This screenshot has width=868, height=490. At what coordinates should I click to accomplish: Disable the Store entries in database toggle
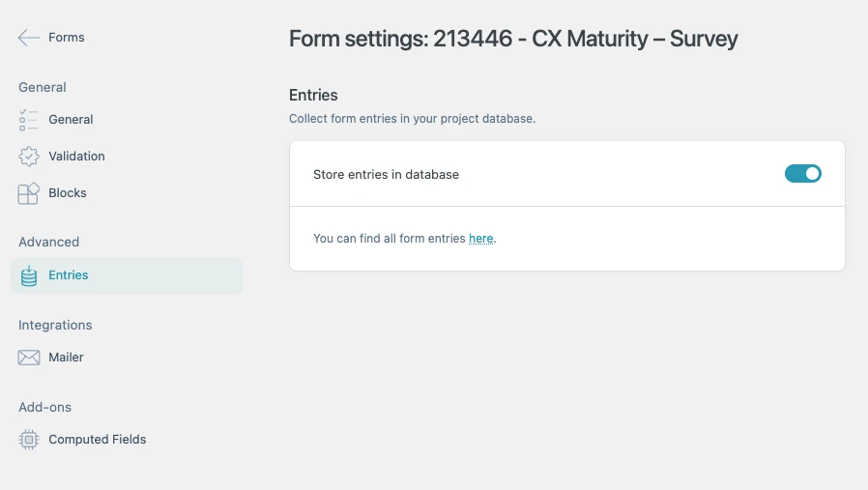[802, 174]
